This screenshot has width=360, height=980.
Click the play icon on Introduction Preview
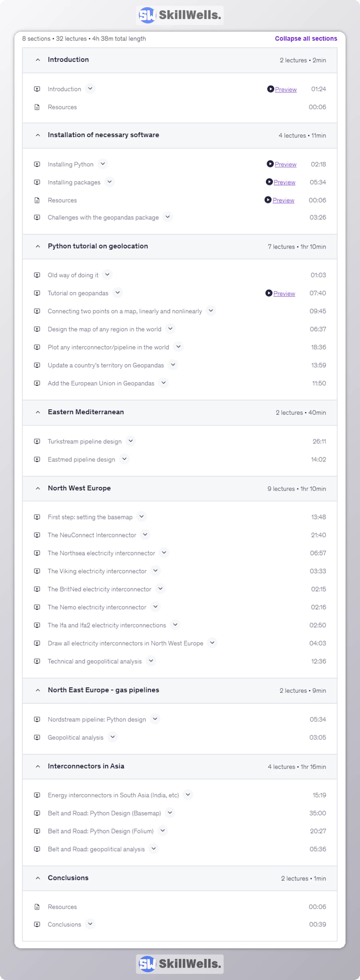271,89
